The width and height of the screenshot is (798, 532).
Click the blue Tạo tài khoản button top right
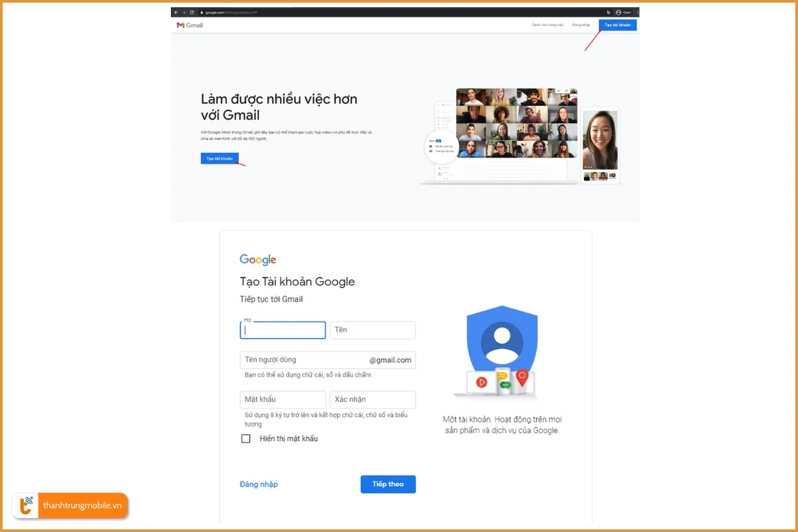pos(617,24)
